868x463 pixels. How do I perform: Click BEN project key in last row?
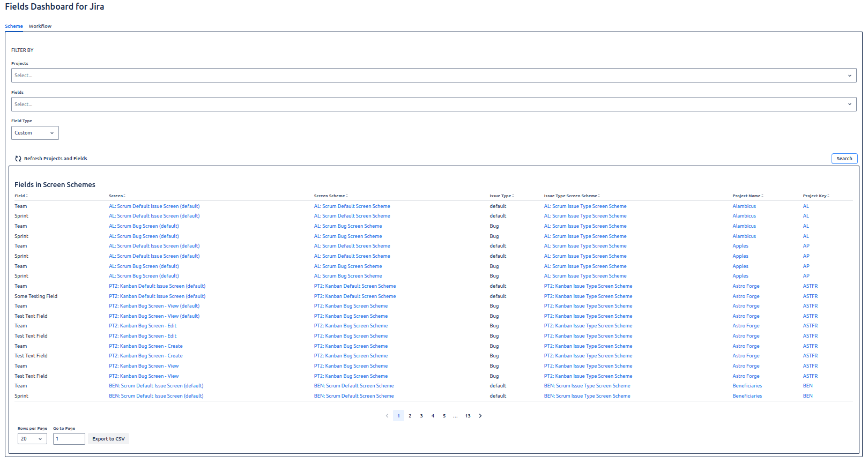coord(808,396)
